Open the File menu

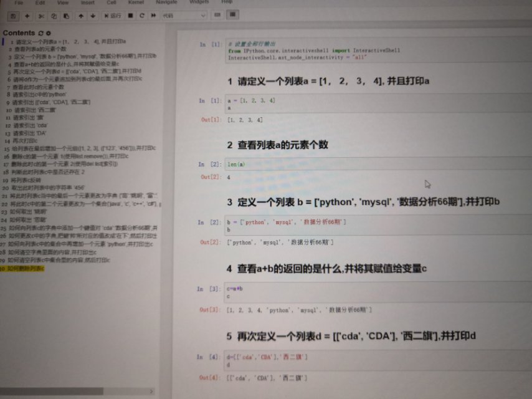tap(19, 2)
